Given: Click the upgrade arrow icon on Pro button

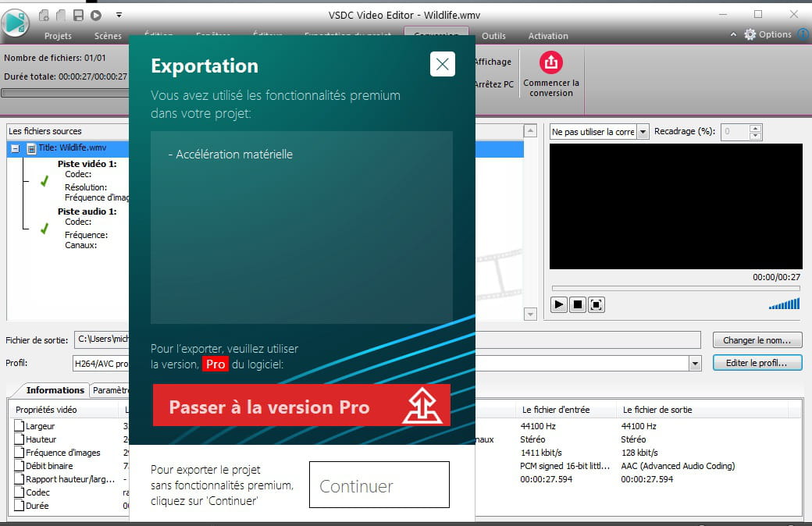Looking at the screenshot, I should [x=422, y=405].
